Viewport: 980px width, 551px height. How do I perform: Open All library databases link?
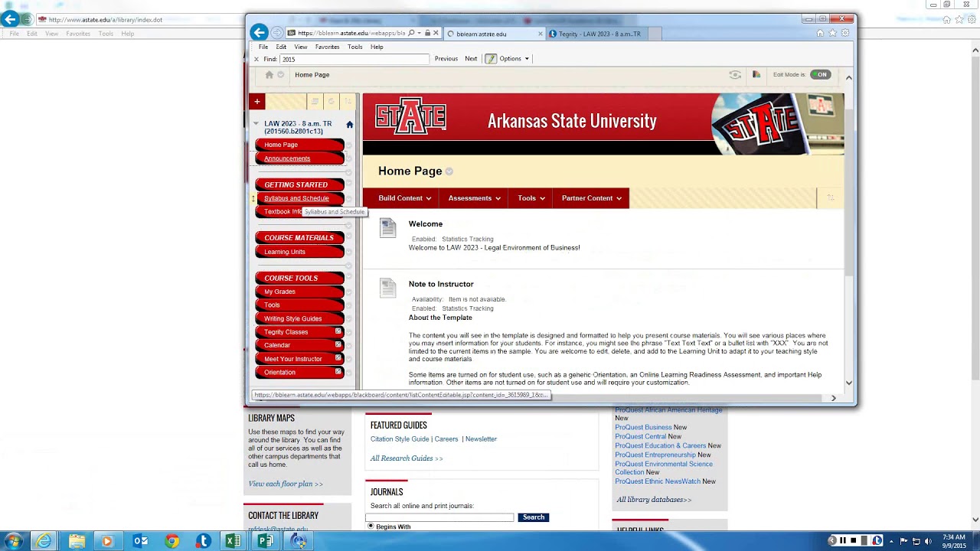[x=653, y=500]
